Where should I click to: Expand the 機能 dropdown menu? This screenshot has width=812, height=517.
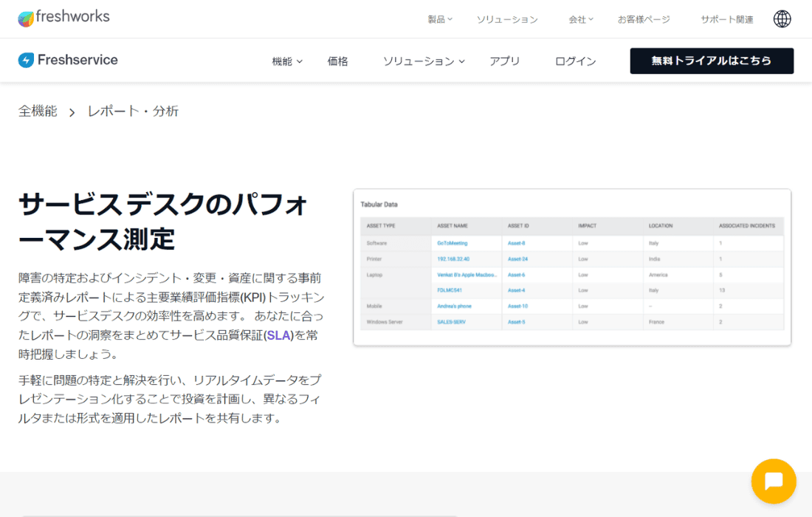287,61
